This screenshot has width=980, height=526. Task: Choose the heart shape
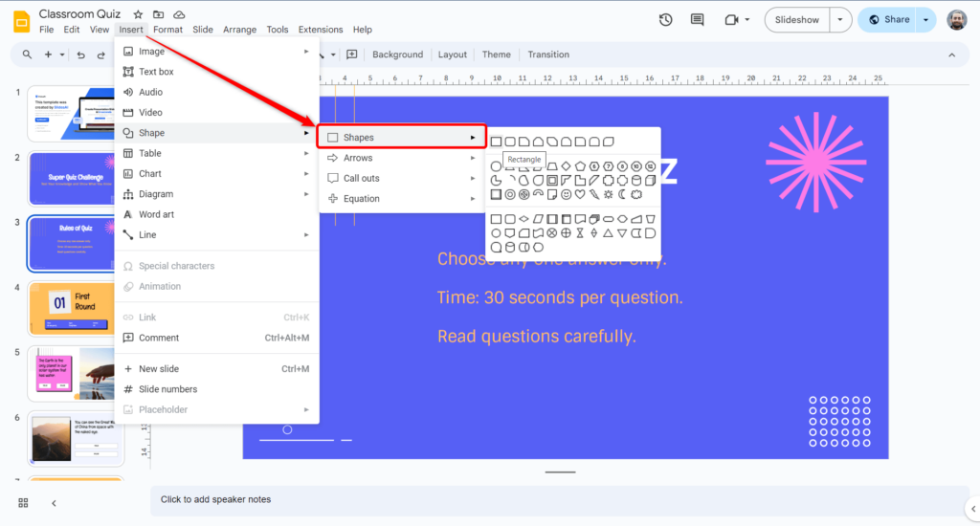[580, 194]
